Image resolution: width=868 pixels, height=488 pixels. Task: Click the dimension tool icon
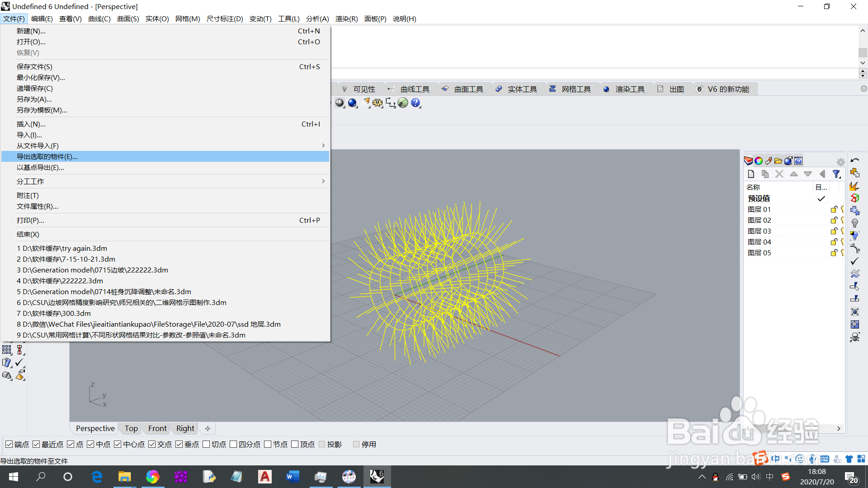391,103
